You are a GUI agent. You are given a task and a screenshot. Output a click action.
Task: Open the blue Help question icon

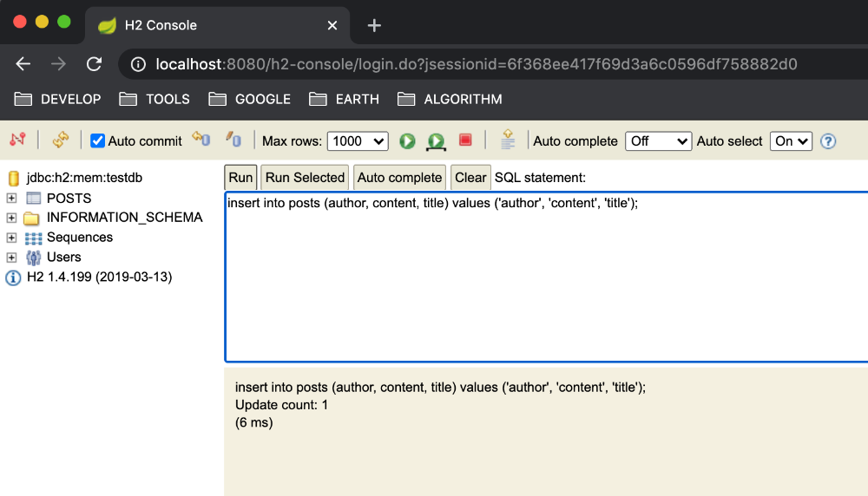(828, 141)
